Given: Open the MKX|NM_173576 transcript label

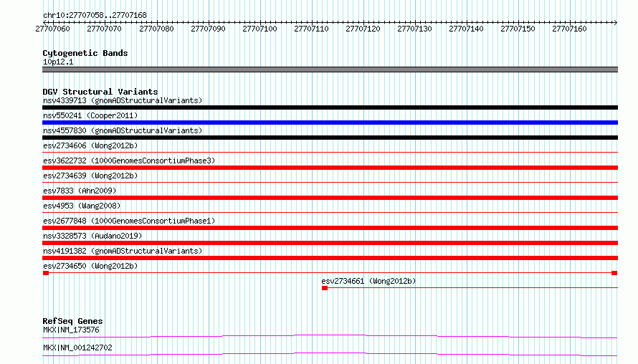Looking at the screenshot, I should 71,330.
